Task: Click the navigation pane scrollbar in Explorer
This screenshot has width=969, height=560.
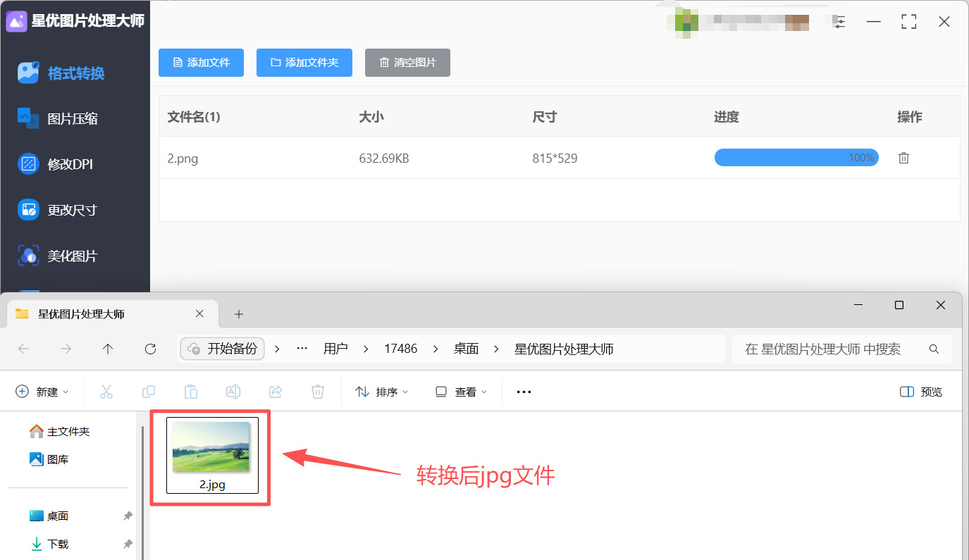Action: pos(144,493)
